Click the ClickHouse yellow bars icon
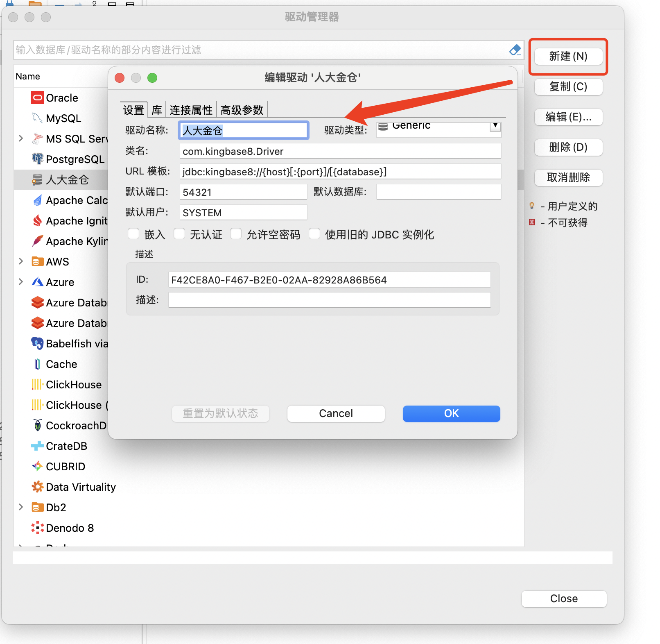 click(37, 385)
